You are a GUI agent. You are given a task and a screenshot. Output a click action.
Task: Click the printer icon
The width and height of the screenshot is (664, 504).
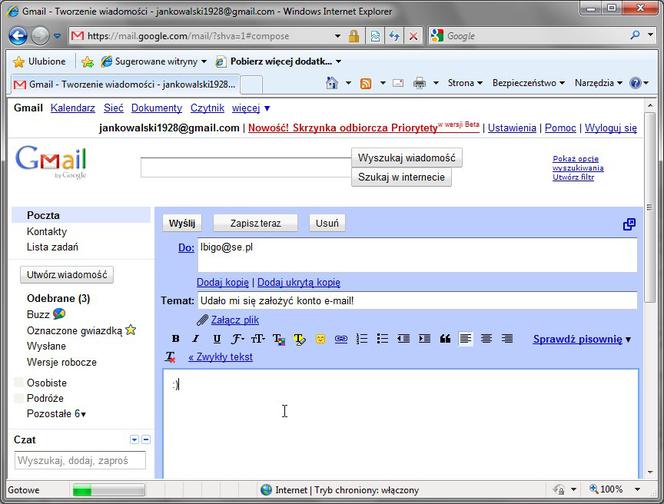point(419,83)
